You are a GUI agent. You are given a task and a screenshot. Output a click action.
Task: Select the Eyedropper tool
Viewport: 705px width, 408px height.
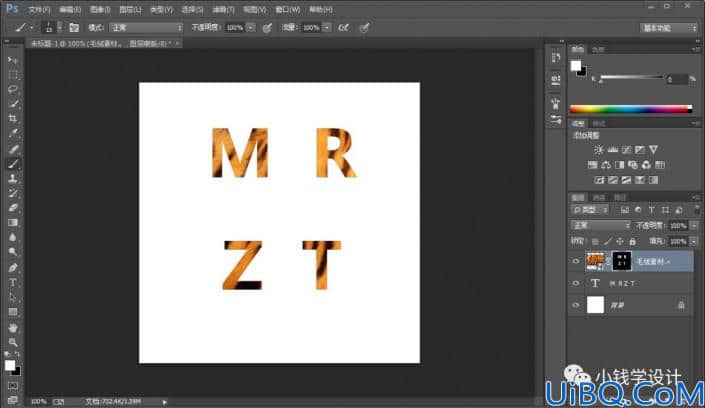click(13, 134)
